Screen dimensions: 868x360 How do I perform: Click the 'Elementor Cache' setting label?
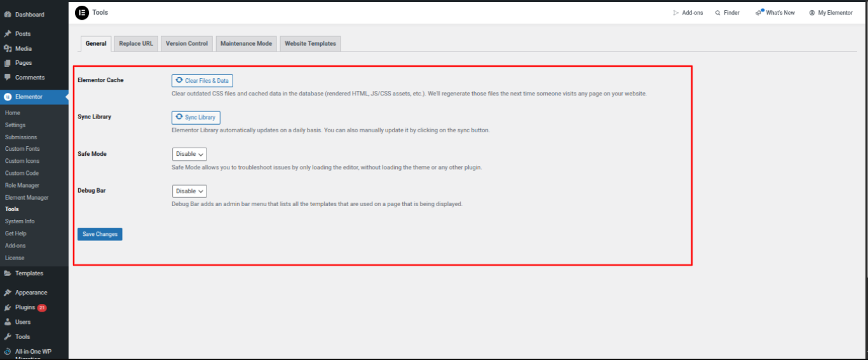(x=100, y=80)
